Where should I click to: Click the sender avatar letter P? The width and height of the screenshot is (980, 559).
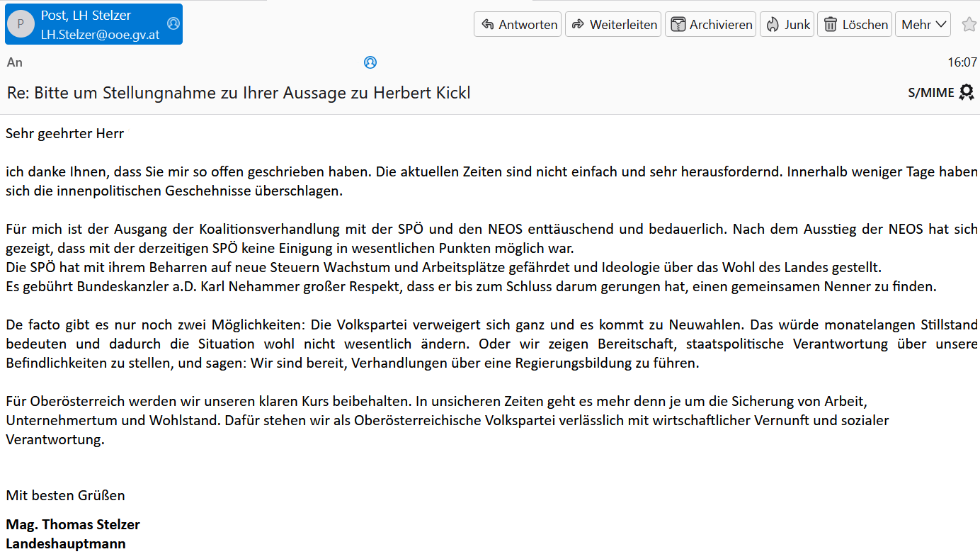21,24
